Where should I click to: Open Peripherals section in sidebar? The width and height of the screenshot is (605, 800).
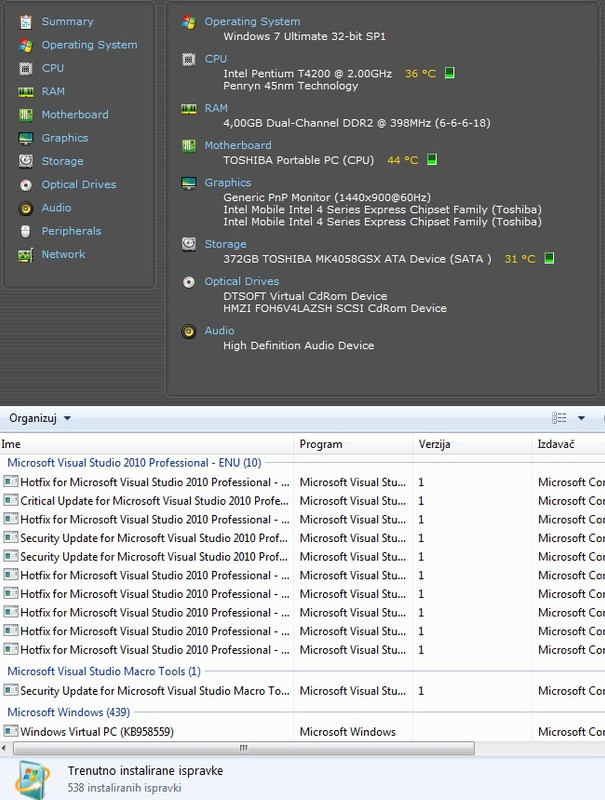coord(71,232)
